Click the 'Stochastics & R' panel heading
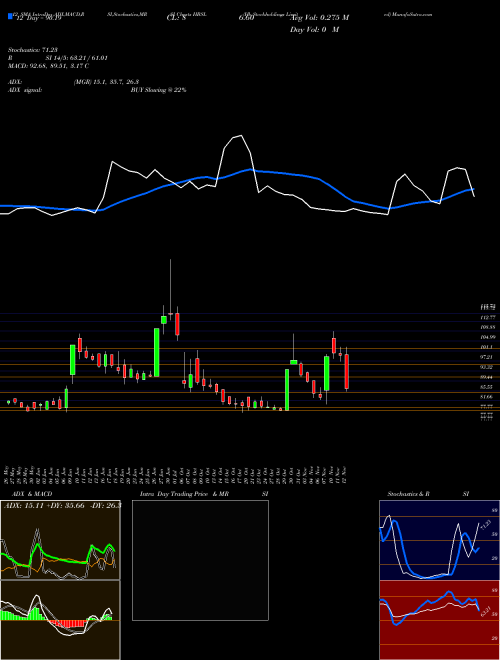Image resolution: width=500 pixels, height=660 pixels. 408,494
